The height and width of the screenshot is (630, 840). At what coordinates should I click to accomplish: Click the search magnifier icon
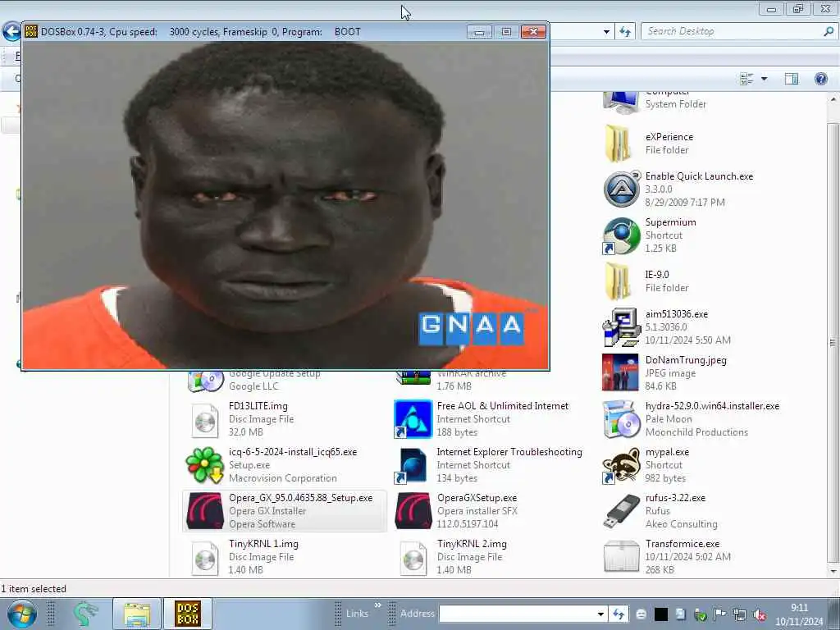pos(829,32)
